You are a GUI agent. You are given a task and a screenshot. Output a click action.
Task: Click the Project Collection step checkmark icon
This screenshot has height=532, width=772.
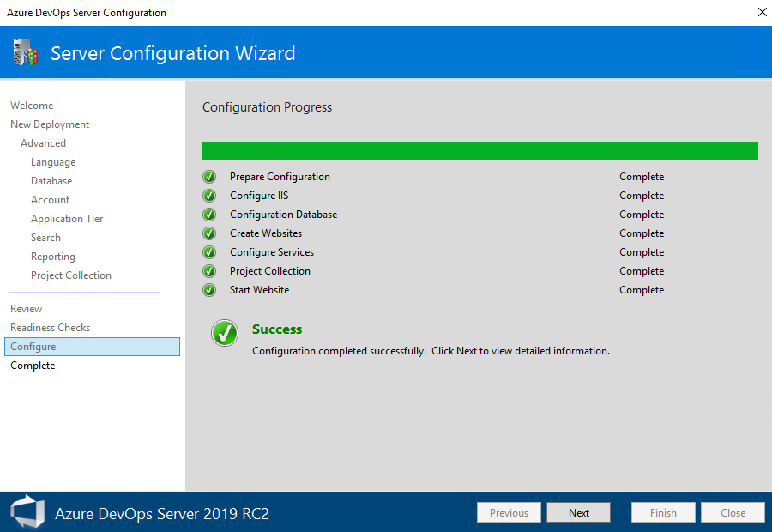pos(208,271)
